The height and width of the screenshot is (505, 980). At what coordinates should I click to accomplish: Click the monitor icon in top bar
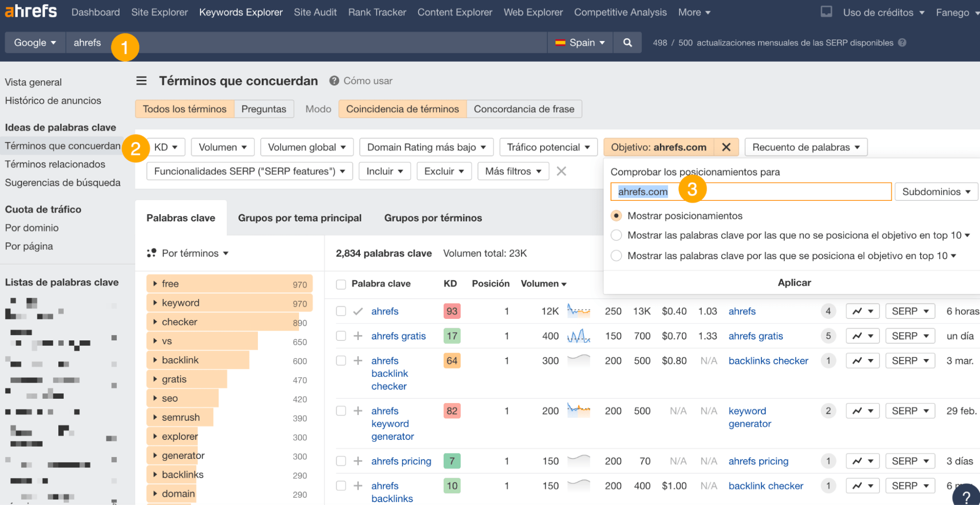(x=826, y=12)
